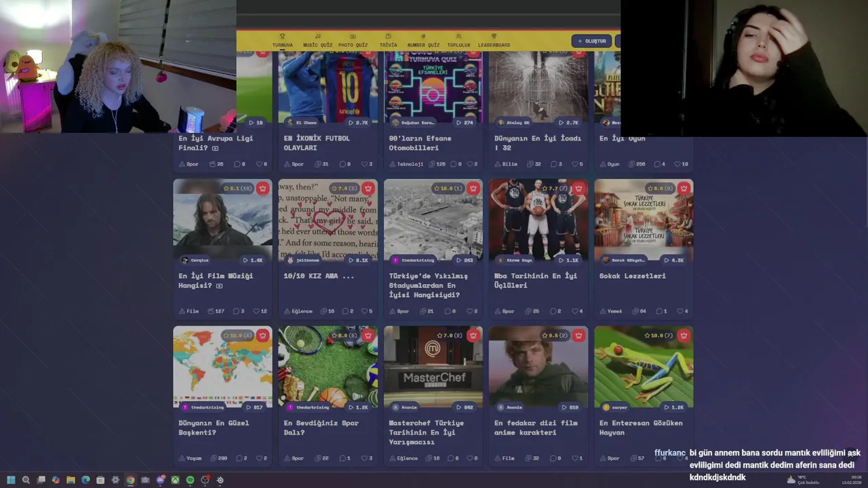Open the Photo Quiz nav tab
Image resolution: width=868 pixels, height=488 pixels.
(x=353, y=41)
